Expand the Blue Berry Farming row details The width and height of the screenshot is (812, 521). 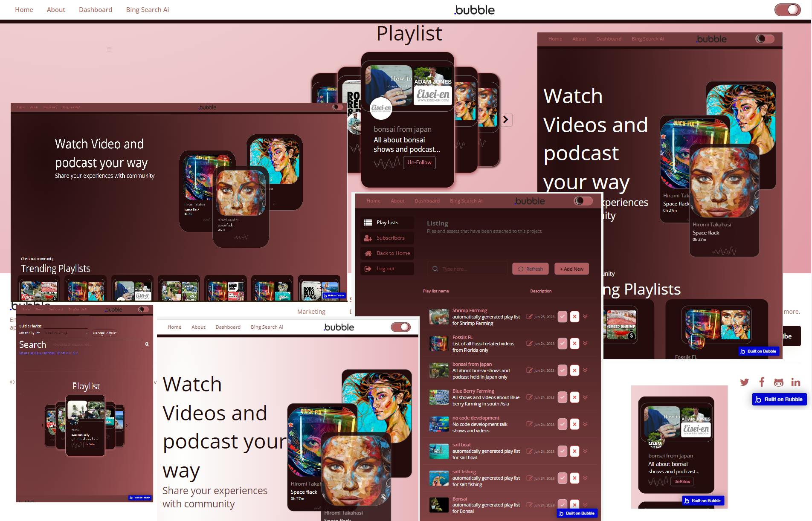[x=585, y=397]
